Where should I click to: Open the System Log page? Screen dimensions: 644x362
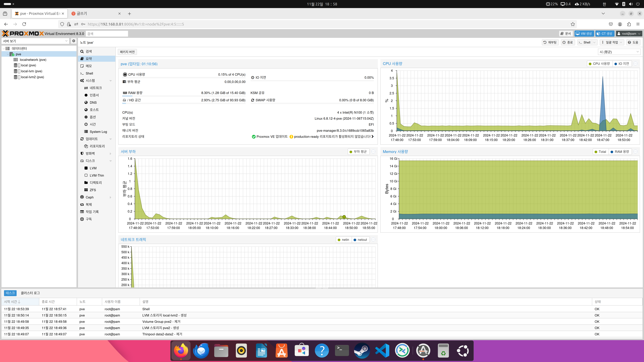coord(98,132)
